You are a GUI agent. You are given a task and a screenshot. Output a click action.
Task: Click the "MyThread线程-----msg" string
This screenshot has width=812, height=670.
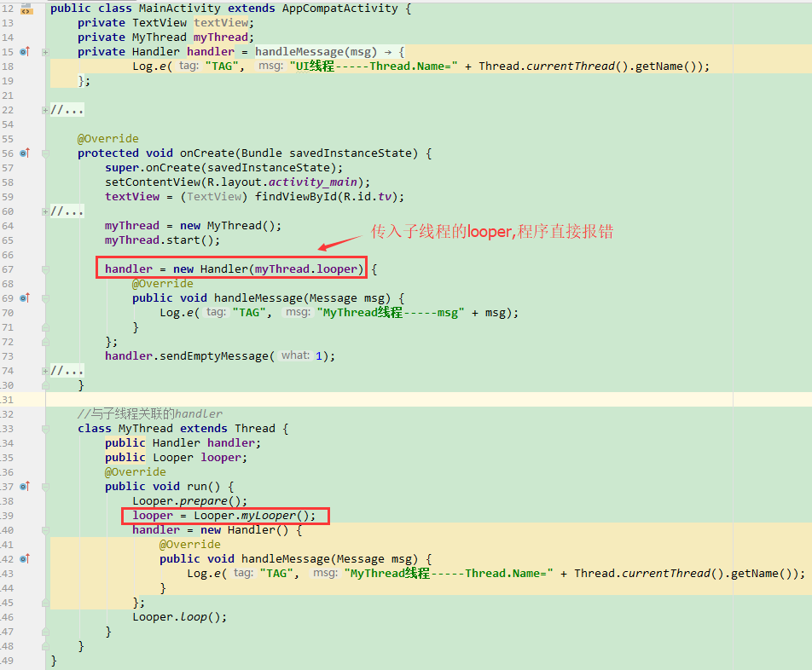coord(391,313)
